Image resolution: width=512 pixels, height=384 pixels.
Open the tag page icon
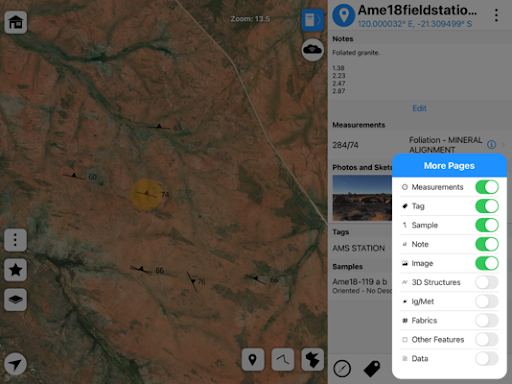[x=372, y=369]
